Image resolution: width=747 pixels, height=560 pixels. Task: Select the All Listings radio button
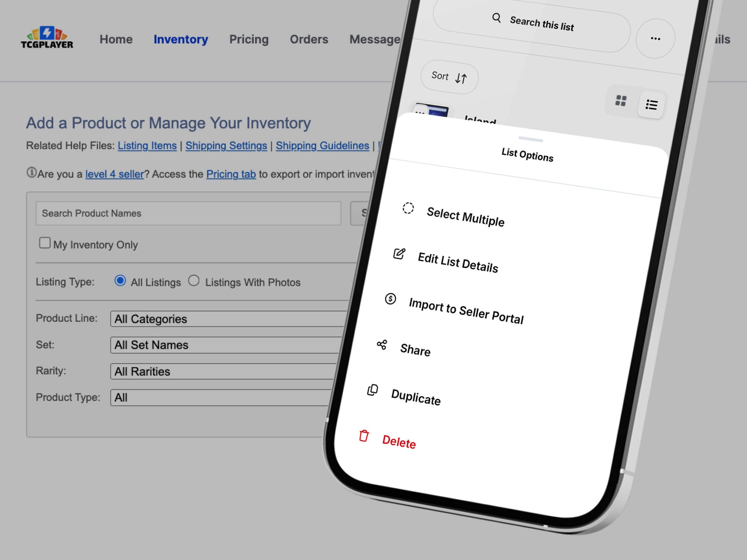tap(120, 281)
